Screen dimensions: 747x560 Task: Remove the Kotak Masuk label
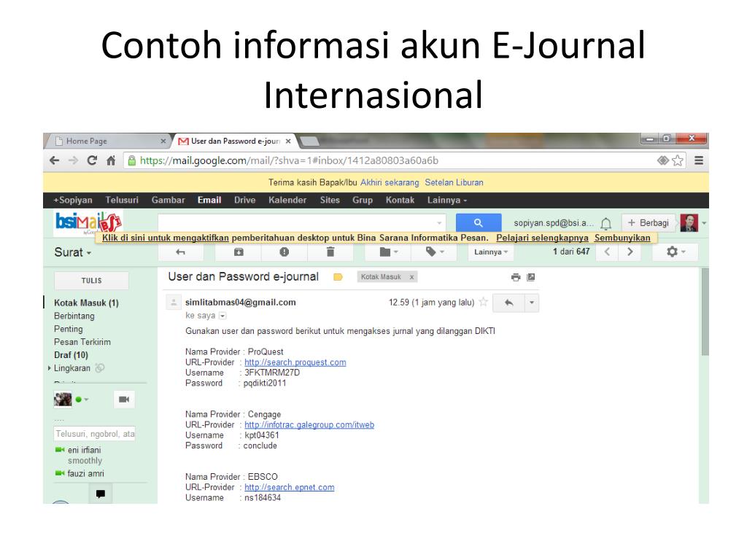click(411, 276)
